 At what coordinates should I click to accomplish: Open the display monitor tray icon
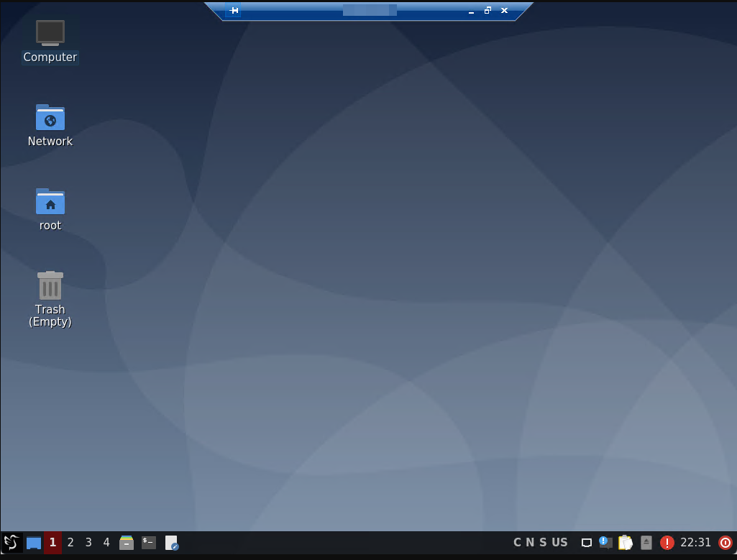pyautogui.click(x=587, y=543)
